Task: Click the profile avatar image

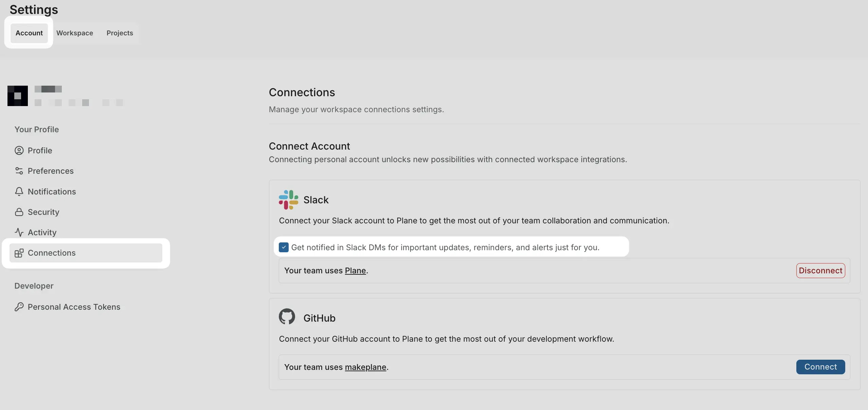Action: [17, 96]
